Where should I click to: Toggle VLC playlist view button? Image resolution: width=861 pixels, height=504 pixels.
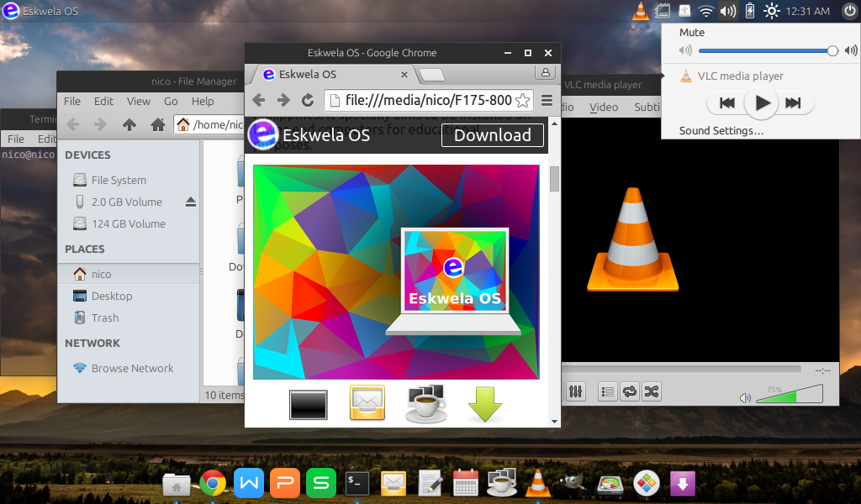click(607, 391)
